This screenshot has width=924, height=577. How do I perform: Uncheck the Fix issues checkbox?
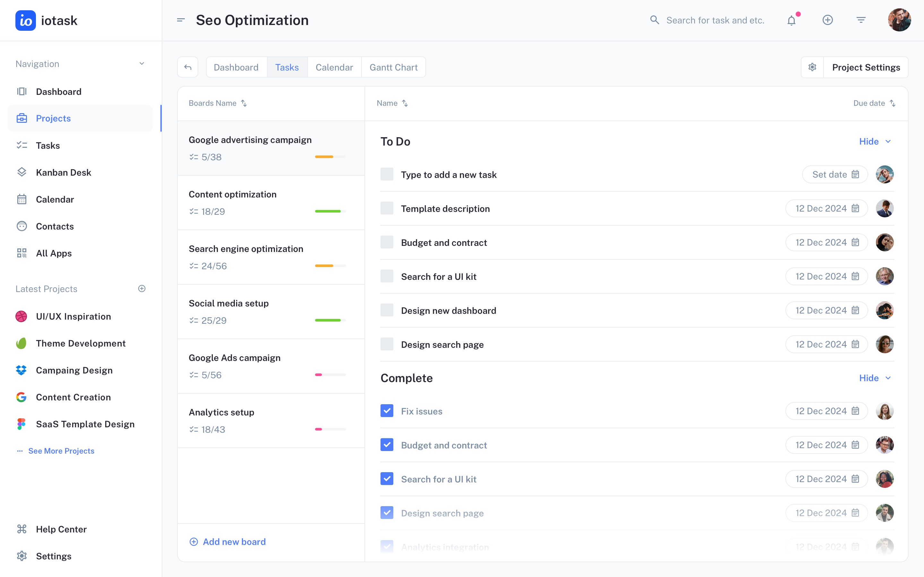coord(387,411)
